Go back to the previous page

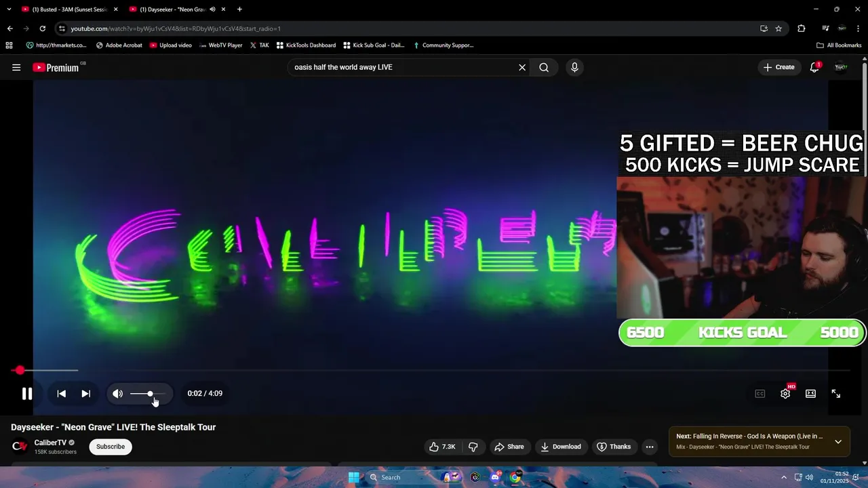point(10,28)
